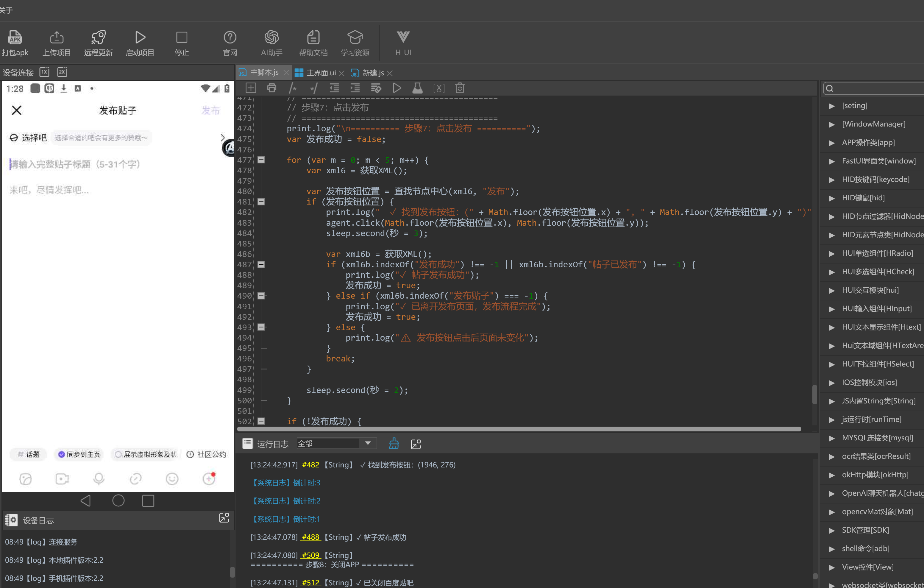The width and height of the screenshot is (924, 588).
Task: Open the 官网 website icon
Action: [x=230, y=37]
